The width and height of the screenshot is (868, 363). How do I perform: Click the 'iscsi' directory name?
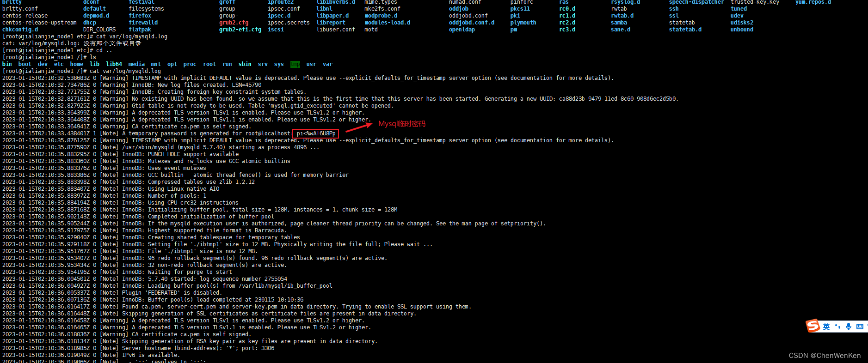pyautogui.click(x=276, y=30)
